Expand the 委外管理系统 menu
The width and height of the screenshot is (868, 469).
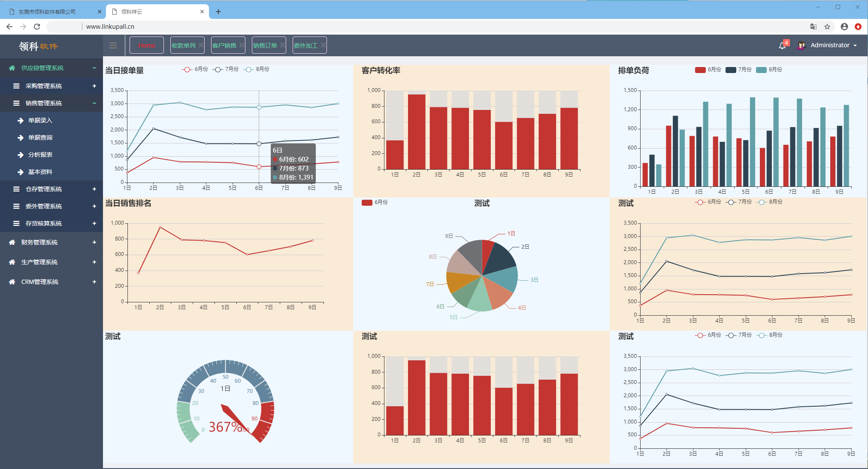pos(94,206)
